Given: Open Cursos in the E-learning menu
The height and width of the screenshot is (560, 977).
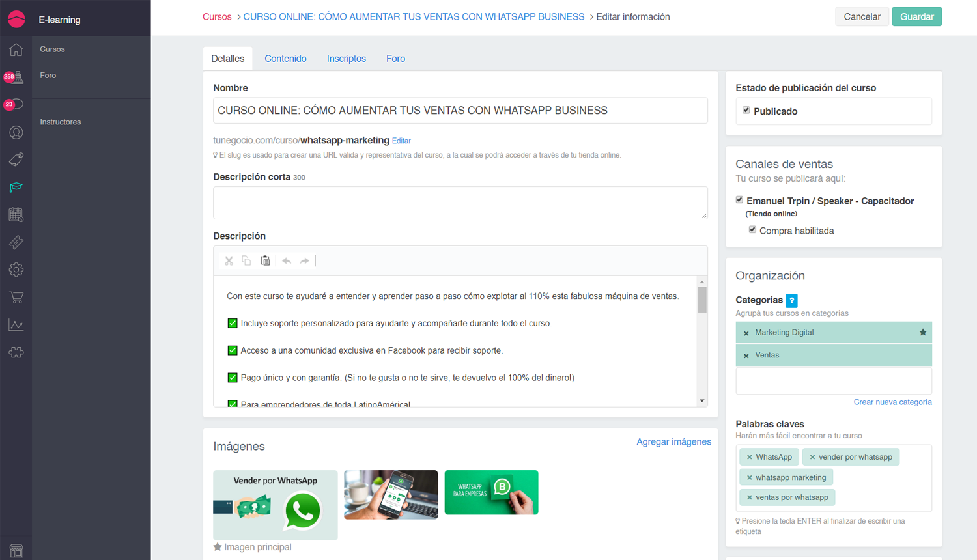Looking at the screenshot, I should point(52,49).
